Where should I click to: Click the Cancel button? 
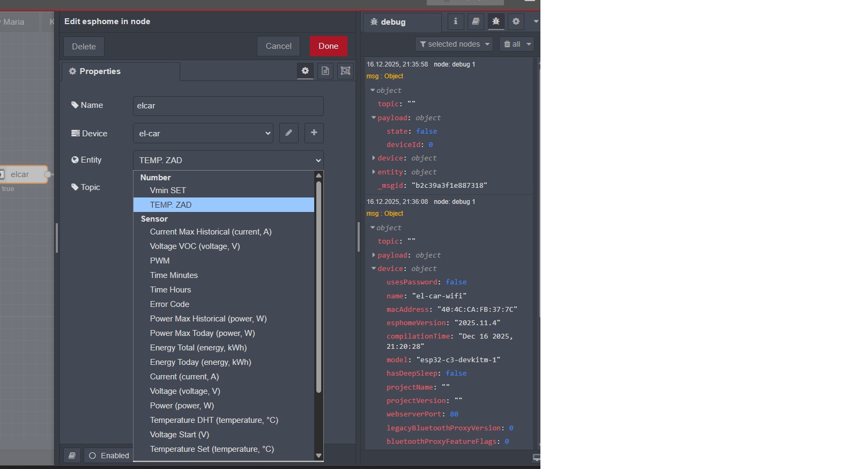278,46
